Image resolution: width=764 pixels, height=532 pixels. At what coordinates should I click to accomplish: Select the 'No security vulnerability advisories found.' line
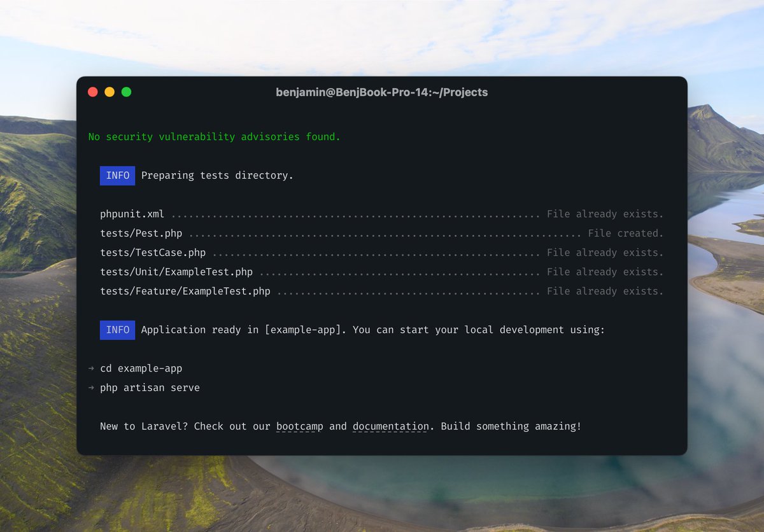(215, 137)
